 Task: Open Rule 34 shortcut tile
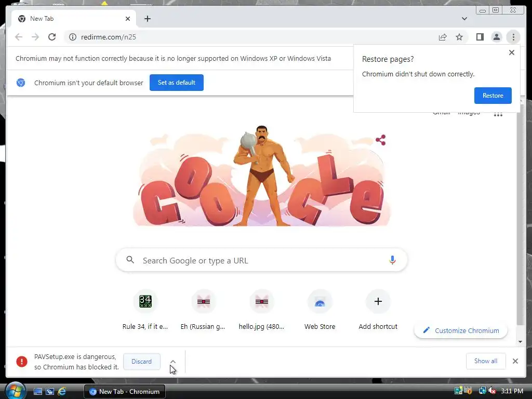(145, 311)
